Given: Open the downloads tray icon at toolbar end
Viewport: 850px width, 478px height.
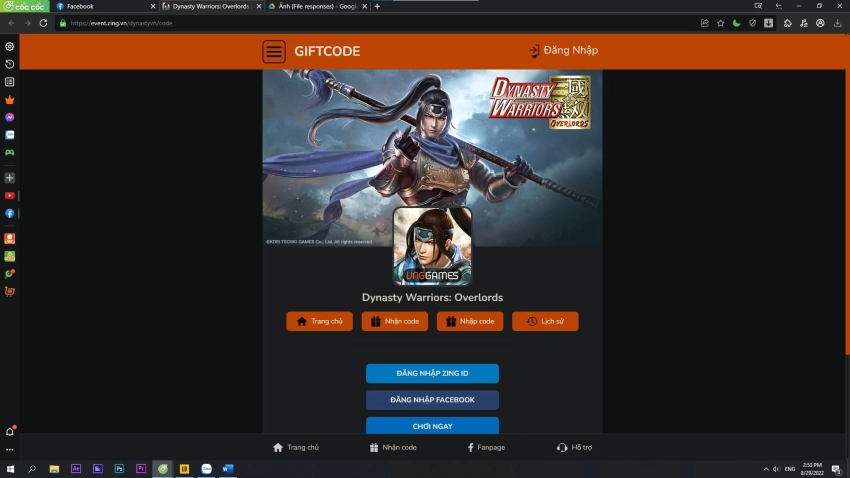Looking at the screenshot, I should (838, 23).
